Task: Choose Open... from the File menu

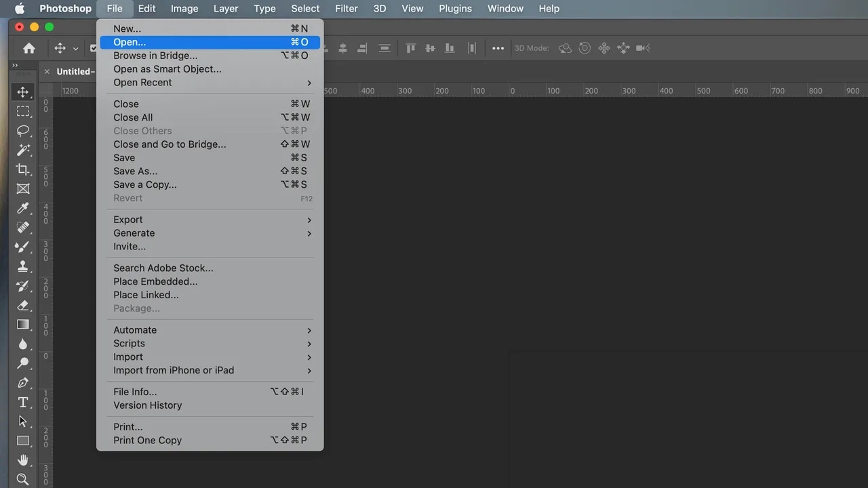Action: click(x=210, y=42)
